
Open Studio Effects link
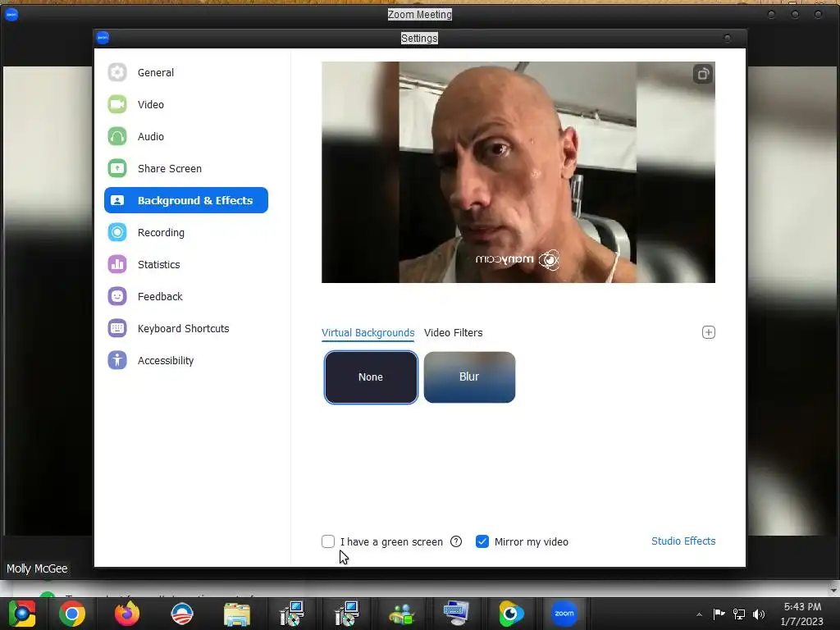pos(683,541)
